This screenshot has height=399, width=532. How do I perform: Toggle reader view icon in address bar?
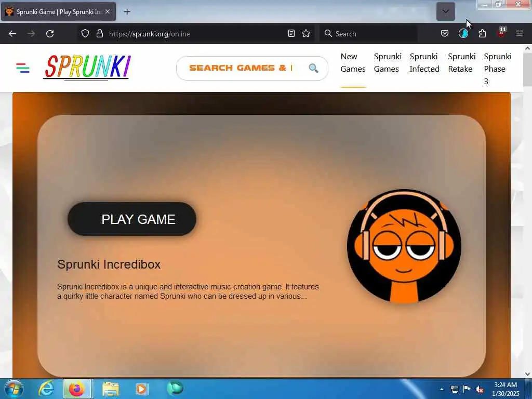coord(291,33)
